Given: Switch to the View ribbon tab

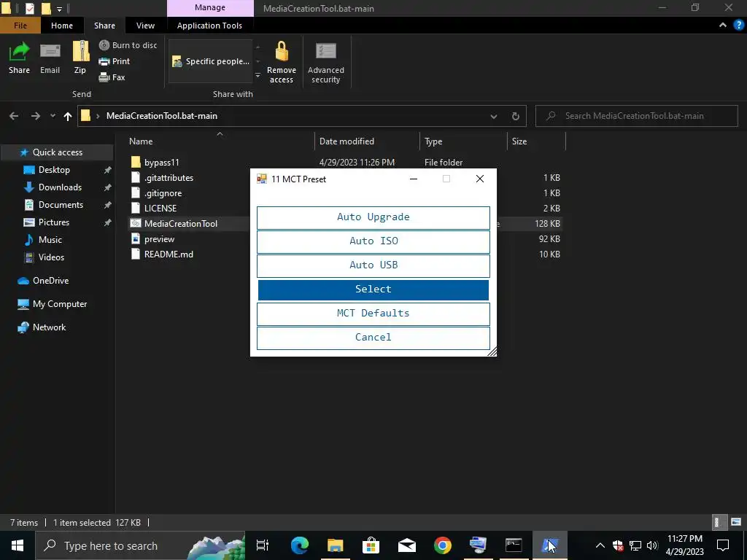Looking at the screenshot, I should point(145,26).
